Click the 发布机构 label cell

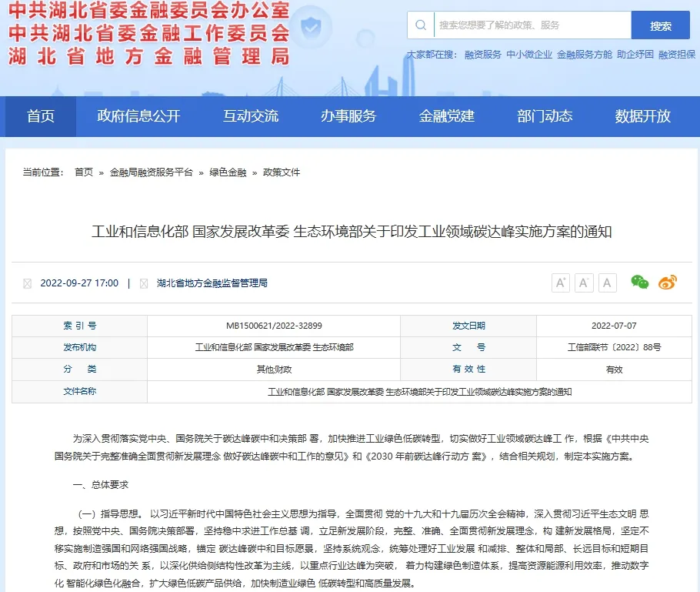point(79,347)
